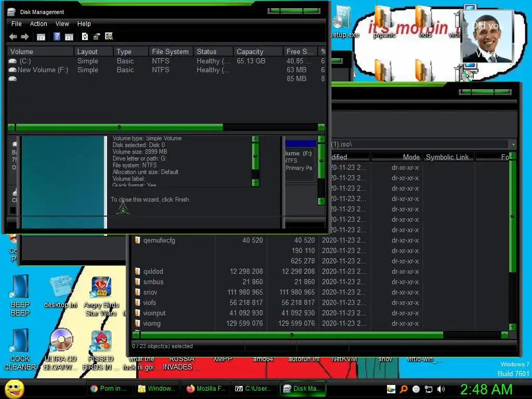Image resolution: width=532 pixels, height=399 pixels.
Task: Click the vioinput folder icon in 7-Zip
Action: (137, 313)
